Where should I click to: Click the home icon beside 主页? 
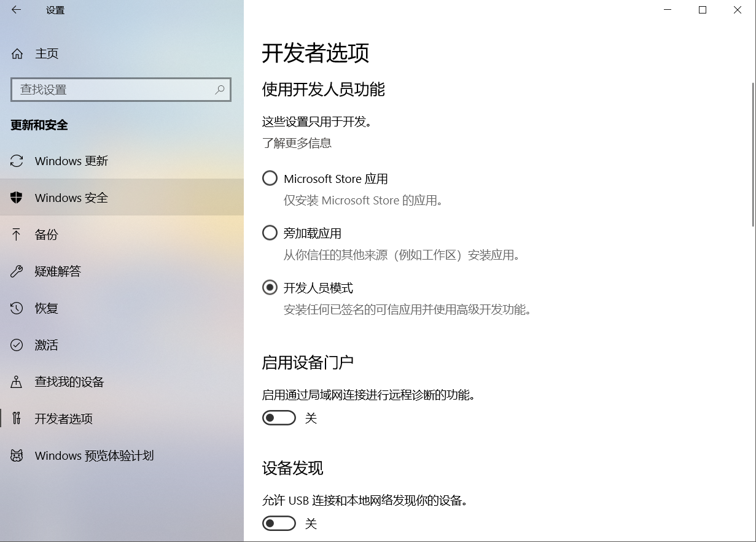coord(17,53)
